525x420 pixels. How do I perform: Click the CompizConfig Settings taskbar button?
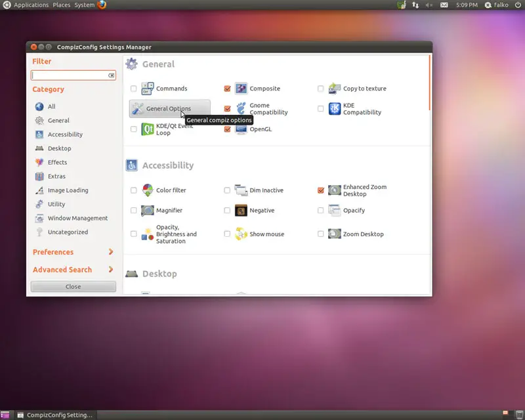(x=55, y=415)
